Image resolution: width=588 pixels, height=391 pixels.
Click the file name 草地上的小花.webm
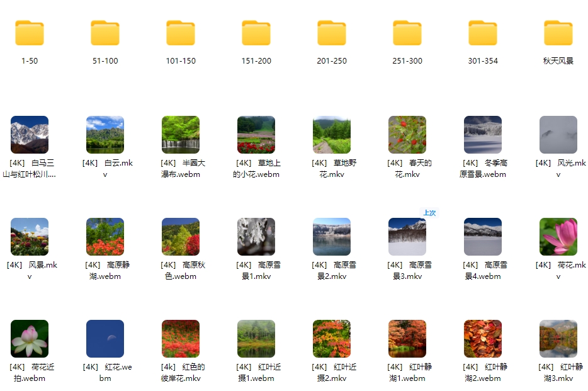click(256, 168)
